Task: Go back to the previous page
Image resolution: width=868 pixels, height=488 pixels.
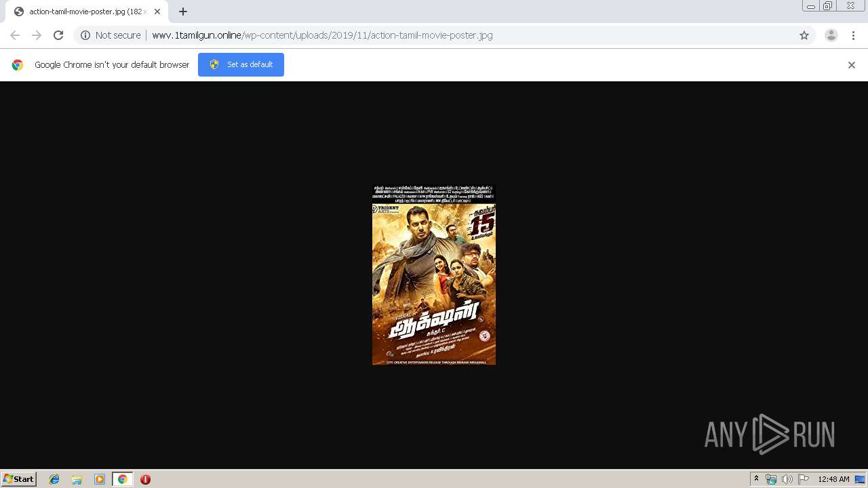Action: tap(15, 35)
